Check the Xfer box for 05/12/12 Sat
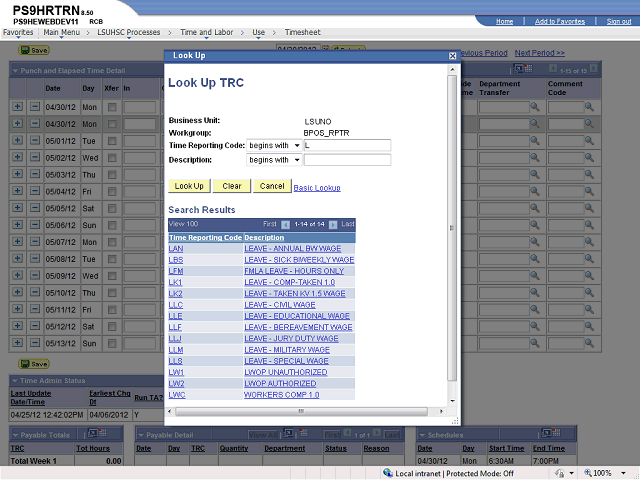The height and width of the screenshot is (480, 640). pyautogui.click(x=113, y=327)
